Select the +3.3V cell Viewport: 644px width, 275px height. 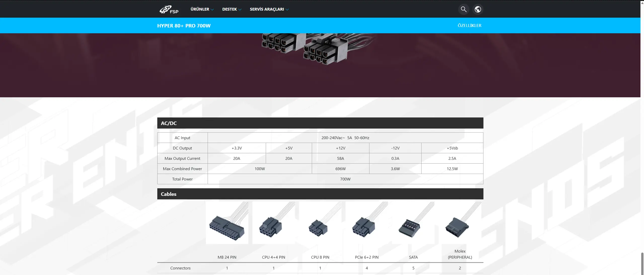237,148
